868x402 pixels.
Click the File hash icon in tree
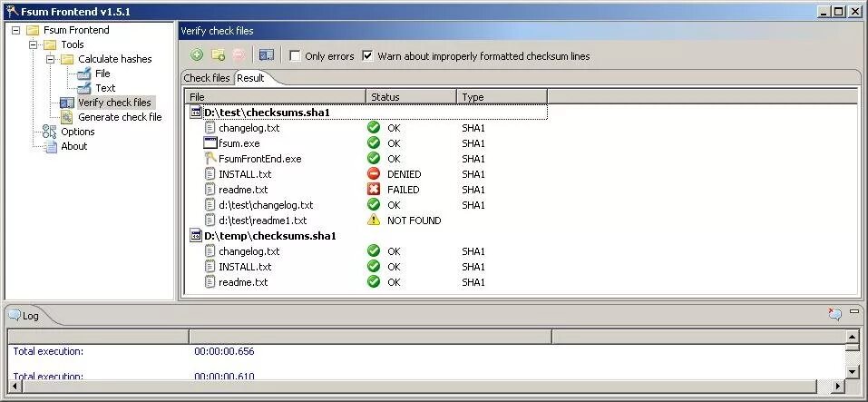point(84,74)
